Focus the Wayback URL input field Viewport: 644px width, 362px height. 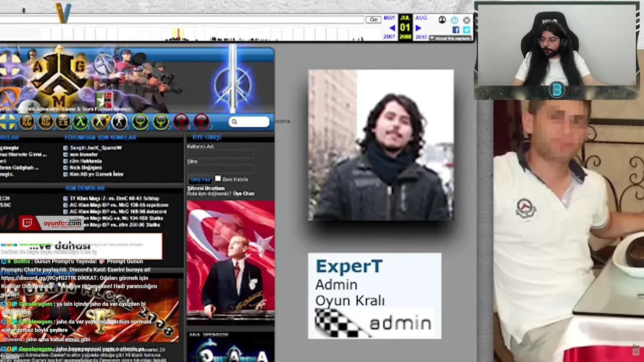(182, 20)
